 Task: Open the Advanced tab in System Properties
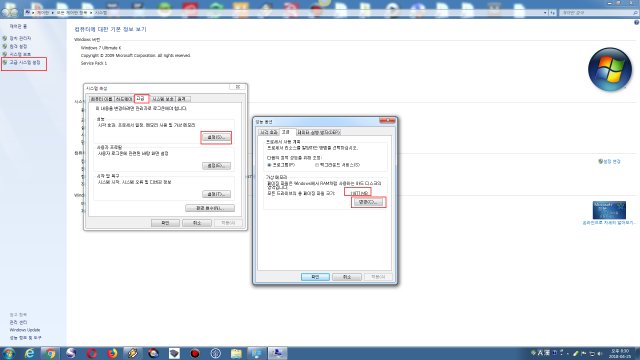click(x=141, y=99)
